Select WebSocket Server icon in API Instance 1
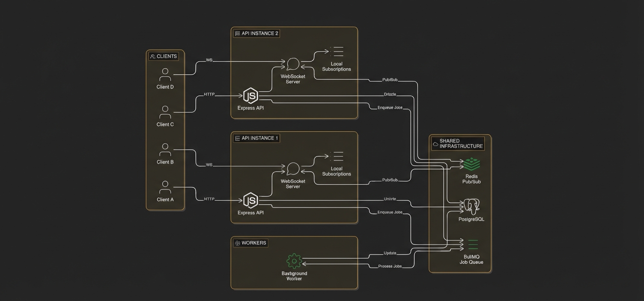 point(293,169)
